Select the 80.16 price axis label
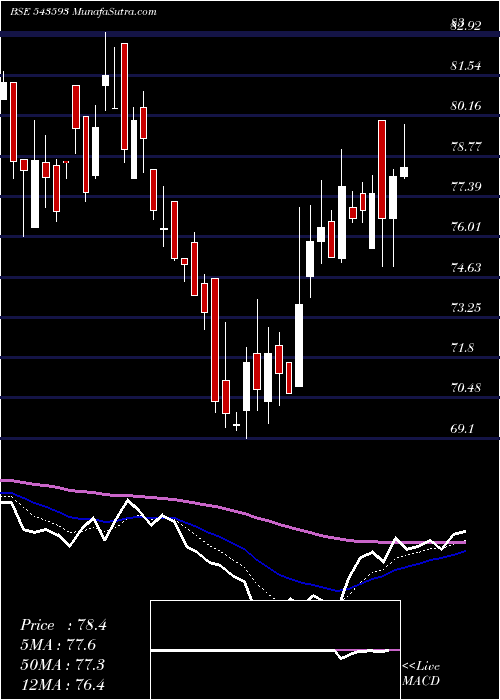Image resolution: width=500 pixels, height=700 pixels. (x=466, y=106)
